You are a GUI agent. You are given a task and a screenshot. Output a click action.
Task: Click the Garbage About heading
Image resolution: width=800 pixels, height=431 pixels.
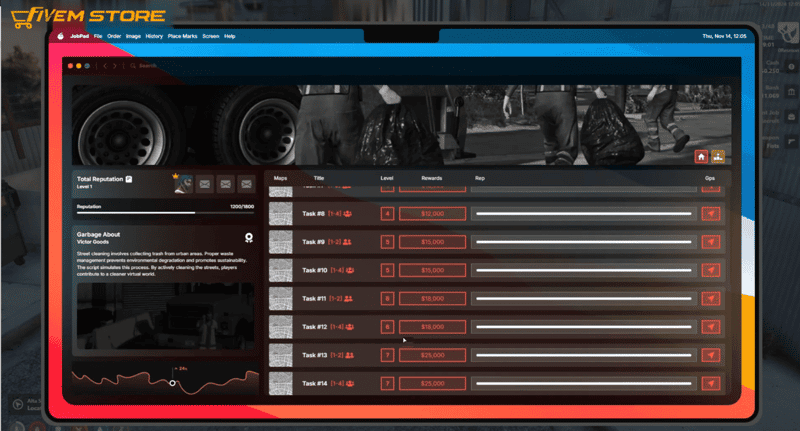pos(98,235)
